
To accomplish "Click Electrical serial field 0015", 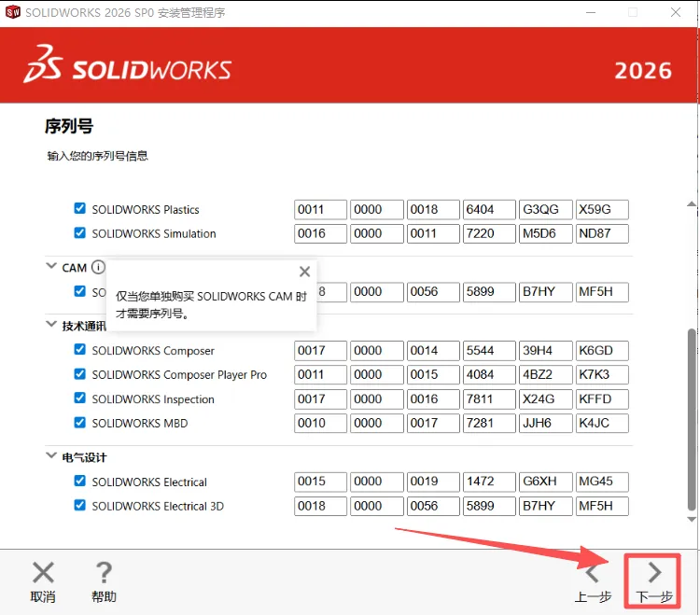I will [x=320, y=482].
